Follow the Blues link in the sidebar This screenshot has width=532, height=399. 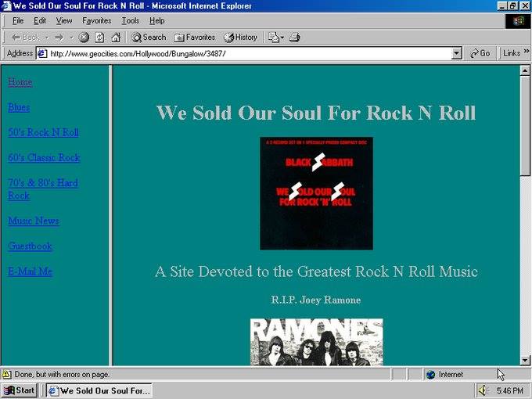[19, 107]
